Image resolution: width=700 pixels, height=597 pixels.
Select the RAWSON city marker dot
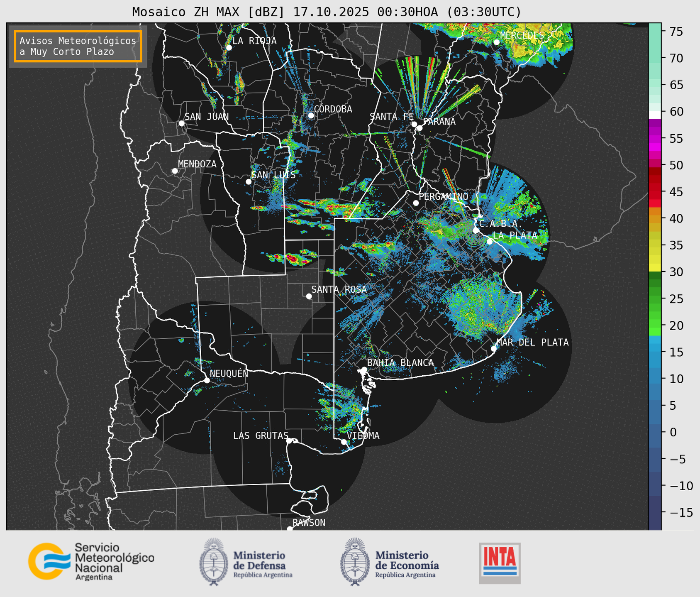coord(290,528)
